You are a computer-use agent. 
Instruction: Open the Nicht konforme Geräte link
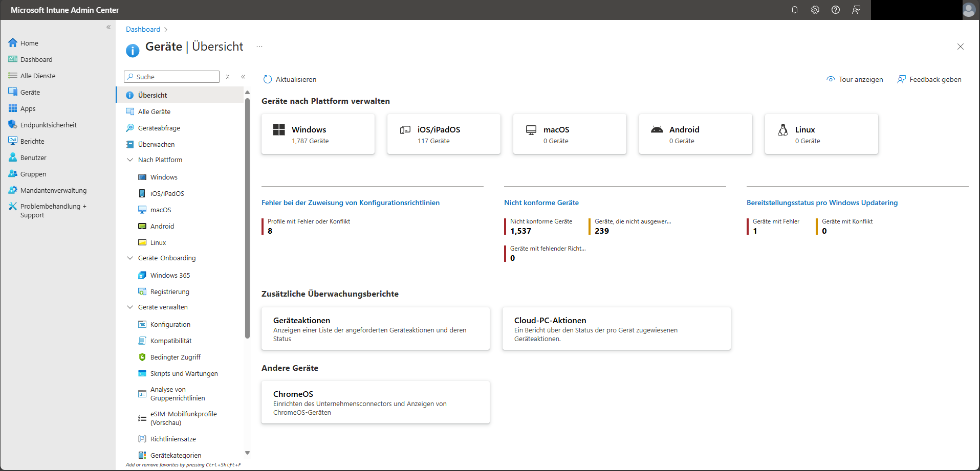pos(541,203)
